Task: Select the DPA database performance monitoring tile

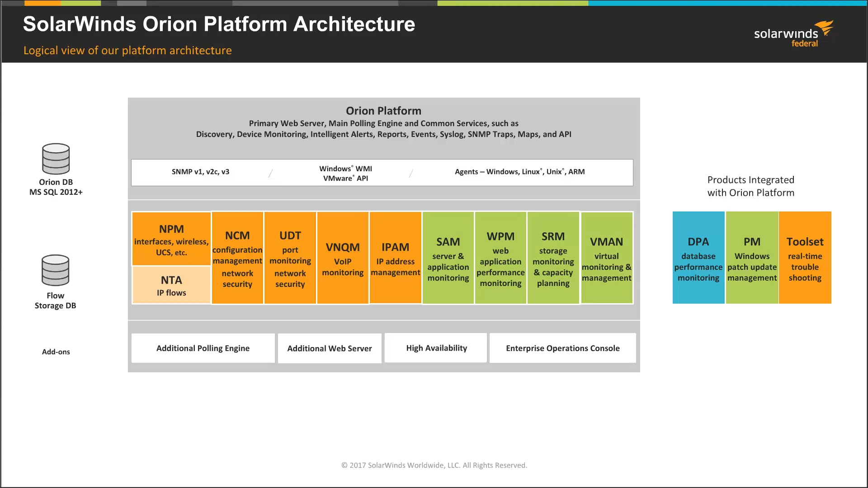Action: coord(698,258)
